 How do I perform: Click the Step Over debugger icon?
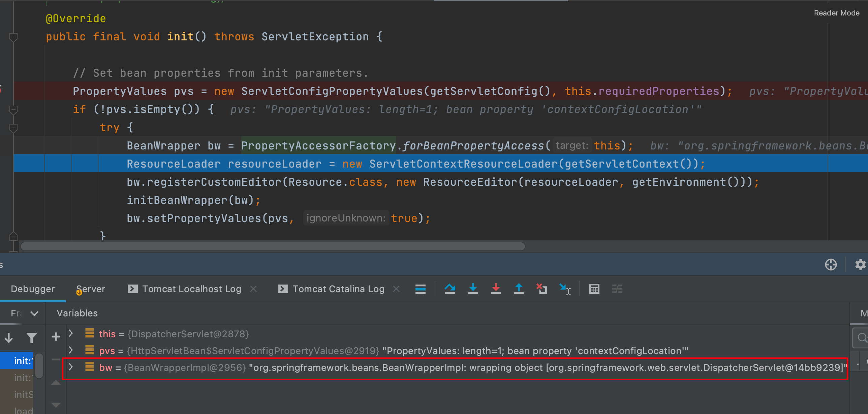[450, 289]
